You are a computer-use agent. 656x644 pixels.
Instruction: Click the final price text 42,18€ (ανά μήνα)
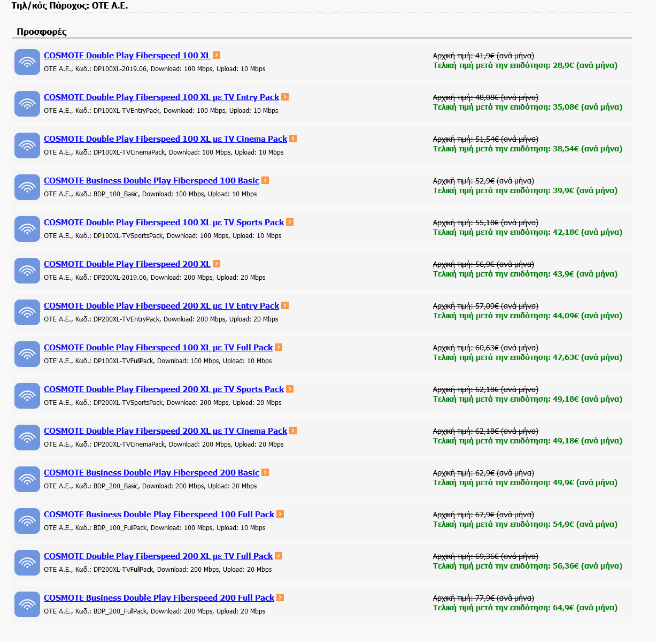click(x=588, y=232)
